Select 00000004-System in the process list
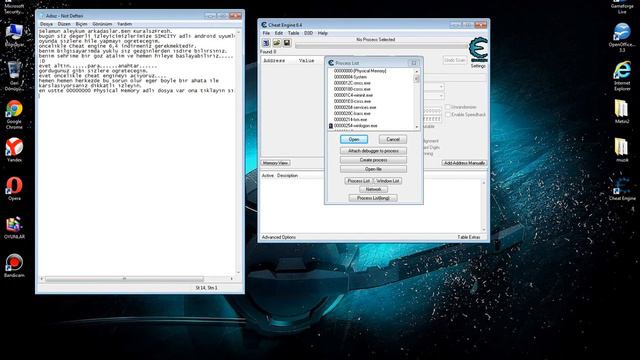 click(350, 77)
